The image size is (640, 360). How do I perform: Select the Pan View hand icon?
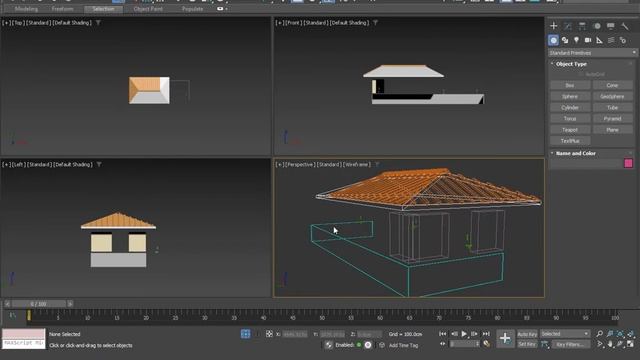[610, 344]
